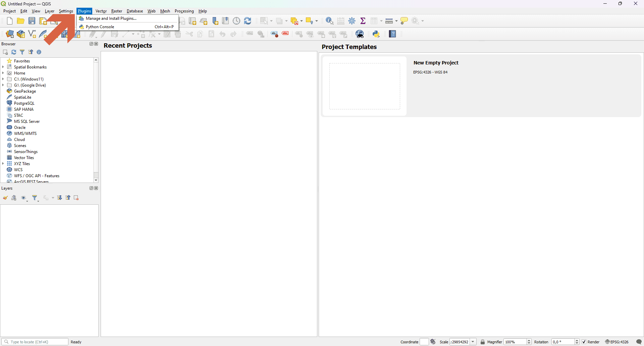Expand the Home tree node

click(3, 73)
